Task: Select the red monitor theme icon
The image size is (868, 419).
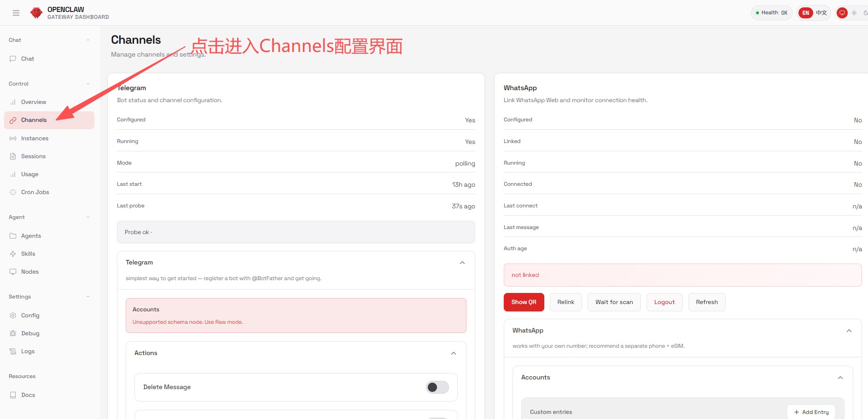Action: click(842, 13)
